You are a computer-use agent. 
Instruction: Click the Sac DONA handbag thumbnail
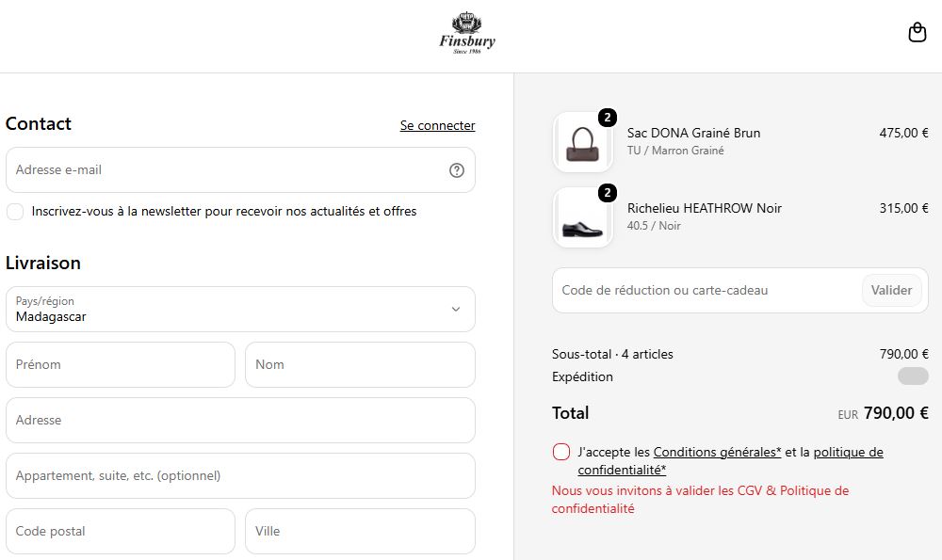(x=582, y=142)
